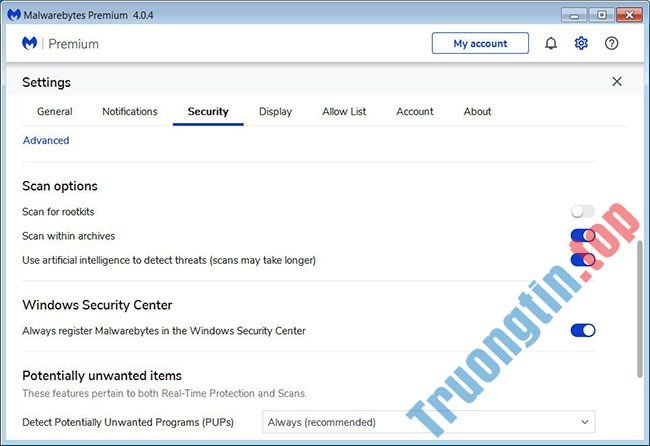Click the settings gear icon
This screenshot has width=650, height=446.
(x=581, y=44)
